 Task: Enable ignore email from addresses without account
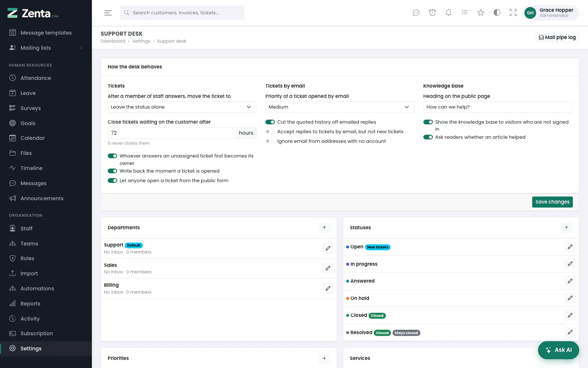click(270, 141)
